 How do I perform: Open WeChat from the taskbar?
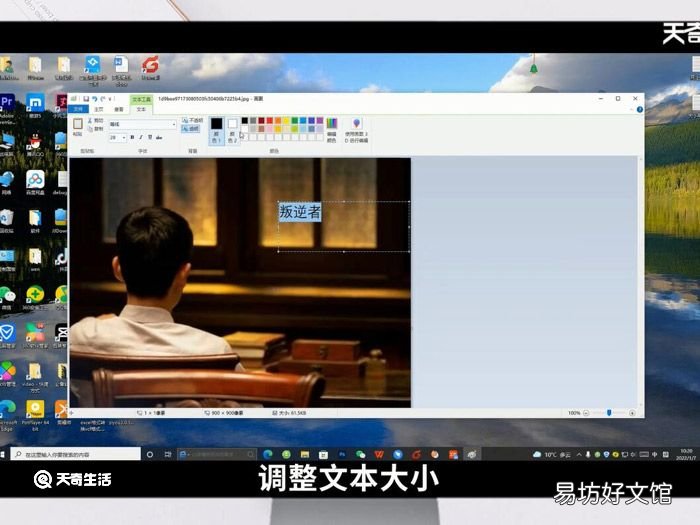coord(360,454)
